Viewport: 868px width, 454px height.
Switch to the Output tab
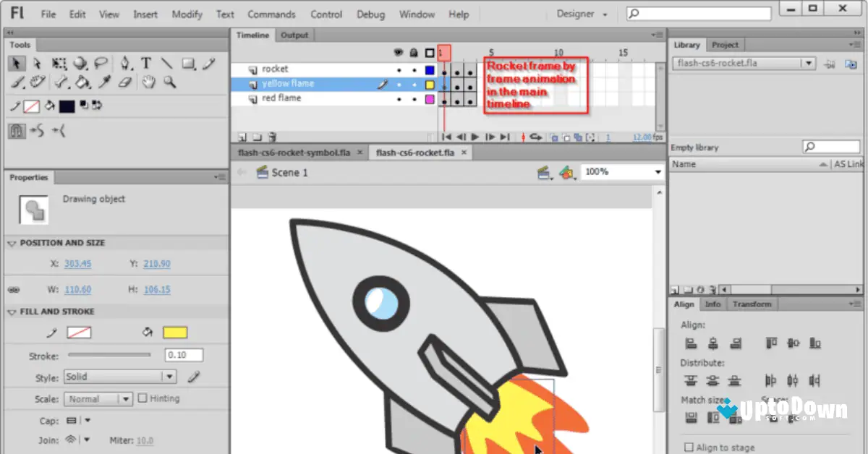(x=294, y=34)
